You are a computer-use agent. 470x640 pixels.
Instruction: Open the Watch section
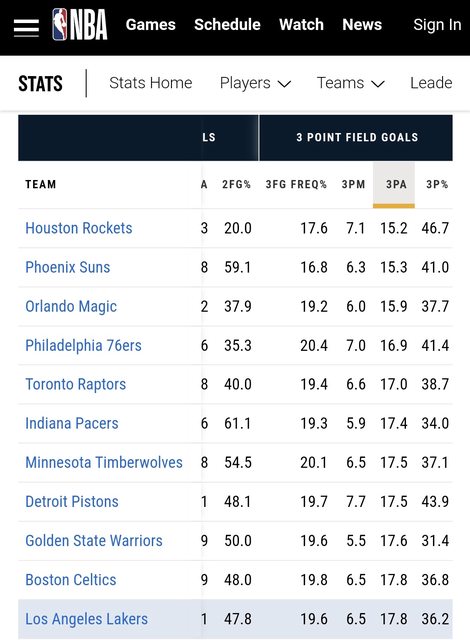click(301, 25)
